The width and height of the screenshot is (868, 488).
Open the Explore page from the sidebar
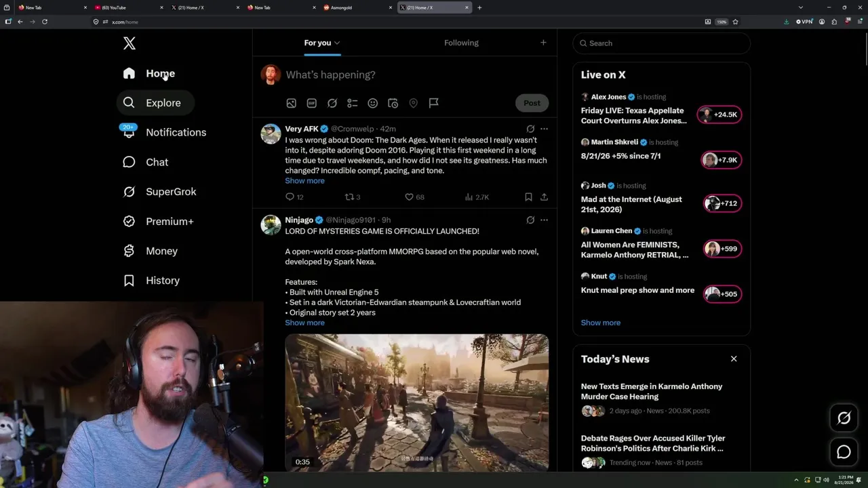[x=155, y=103]
